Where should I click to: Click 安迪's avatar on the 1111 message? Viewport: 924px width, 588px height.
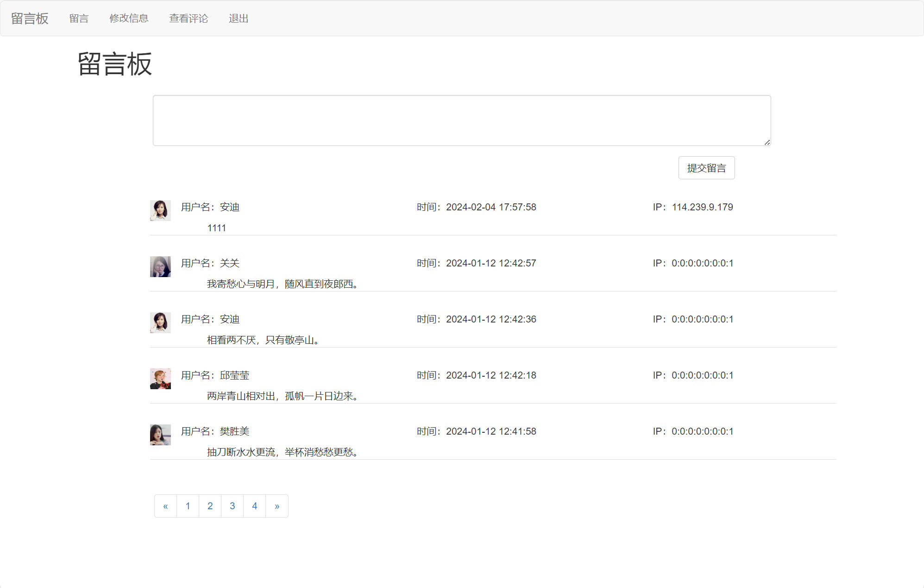coord(160,210)
